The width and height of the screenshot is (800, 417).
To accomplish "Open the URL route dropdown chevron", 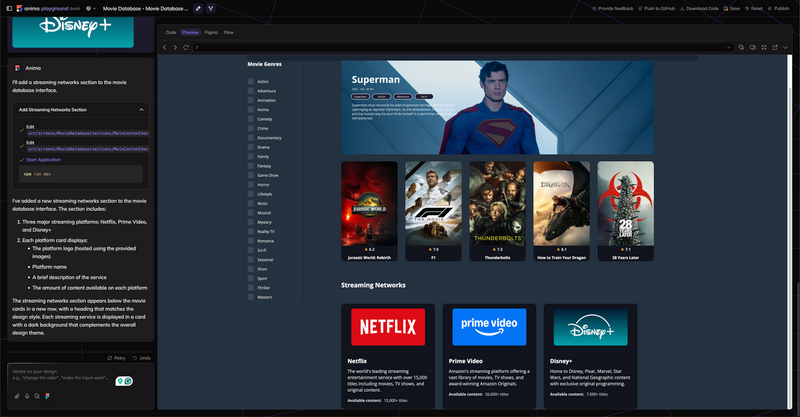I will pyautogui.click(x=729, y=47).
